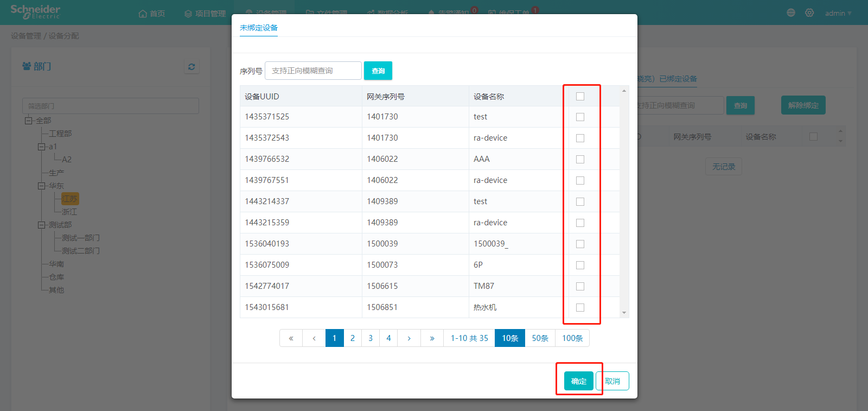Collapse the a1 tree node
This screenshot has width=868, height=411.
[x=41, y=147]
